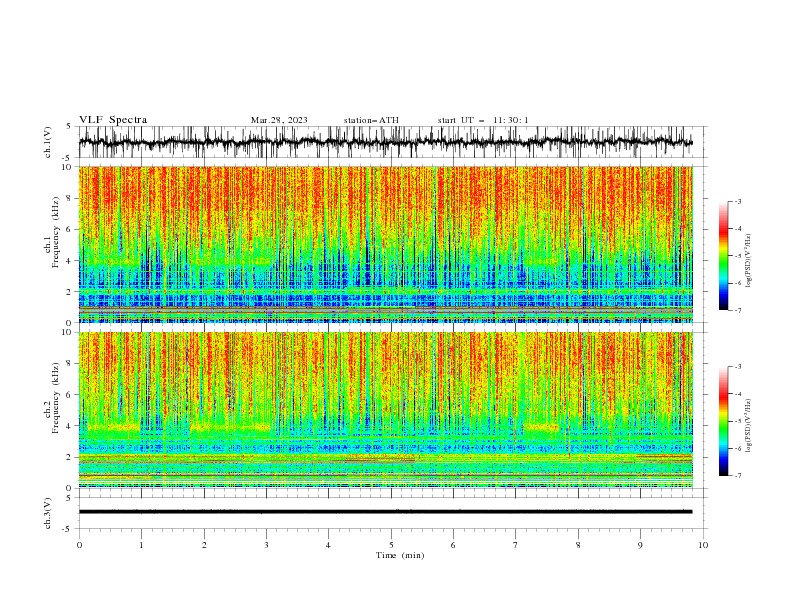Image resolution: width=792 pixels, height=612 pixels.
Task: Click the "-3" tick on ch.1 color bar
Action: pyautogui.click(x=737, y=201)
